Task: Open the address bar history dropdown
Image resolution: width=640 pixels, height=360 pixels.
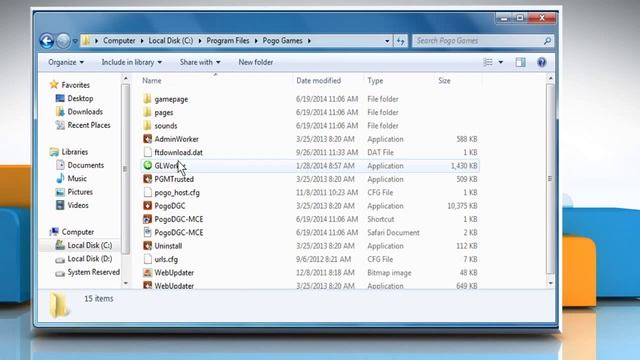Action: pos(387,41)
